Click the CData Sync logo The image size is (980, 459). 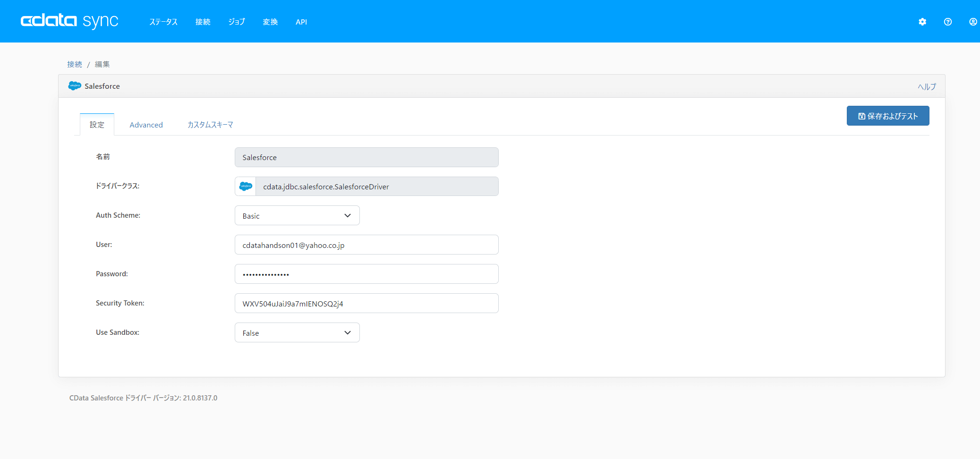point(69,21)
